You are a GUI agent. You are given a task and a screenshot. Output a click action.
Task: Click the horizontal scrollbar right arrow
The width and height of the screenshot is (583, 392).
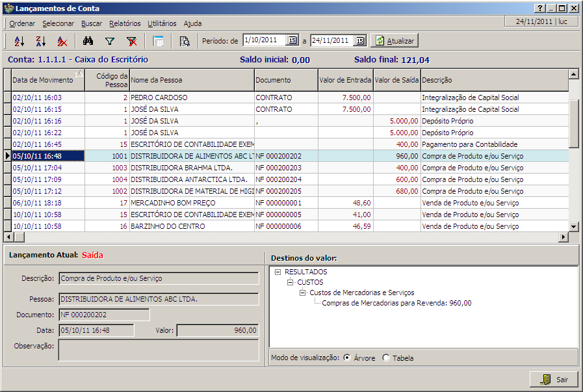coord(564,237)
